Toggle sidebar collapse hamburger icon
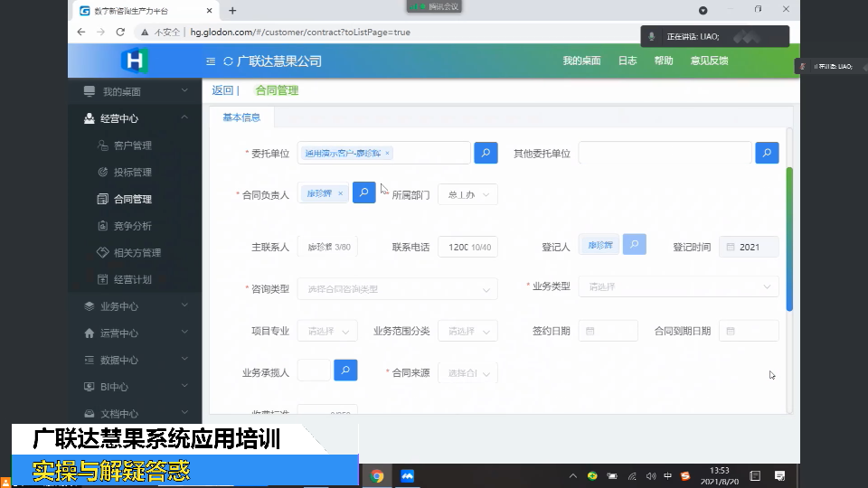This screenshot has height=488, width=868. click(x=211, y=61)
